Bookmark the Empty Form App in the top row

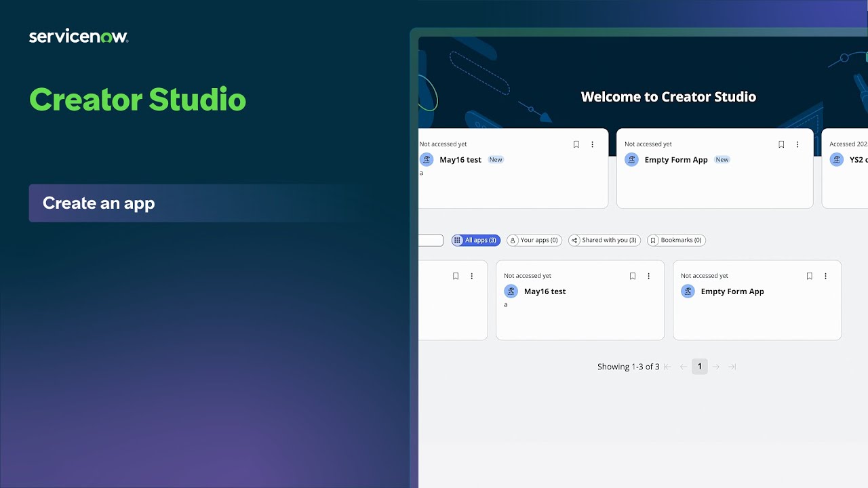coord(781,144)
